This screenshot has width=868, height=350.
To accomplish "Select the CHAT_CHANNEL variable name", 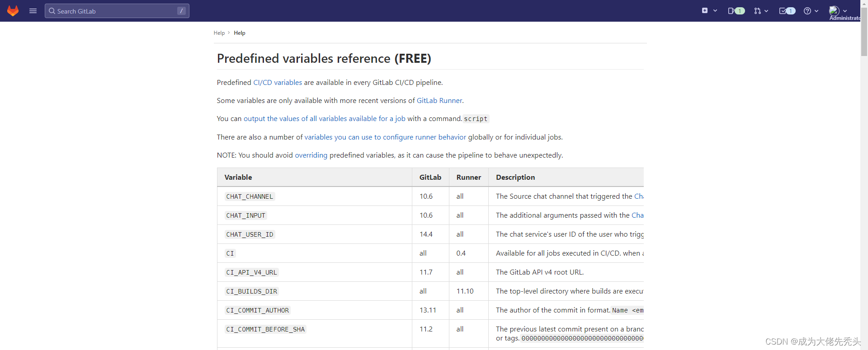I will [x=250, y=196].
